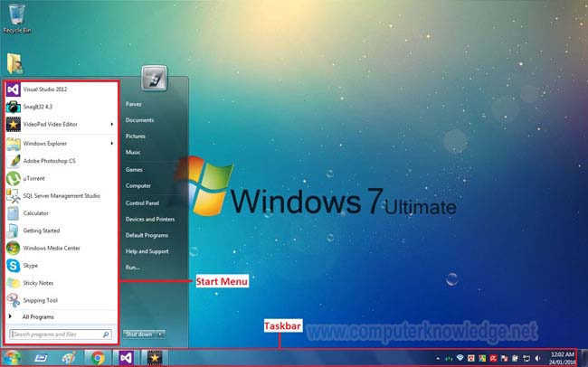Open the Run... dialog

(133, 268)
